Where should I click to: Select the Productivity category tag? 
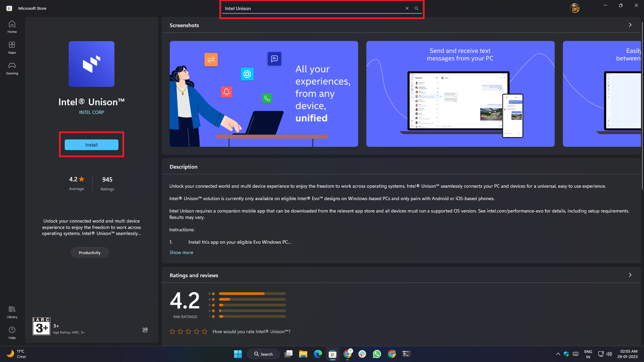tap(90, 252)
